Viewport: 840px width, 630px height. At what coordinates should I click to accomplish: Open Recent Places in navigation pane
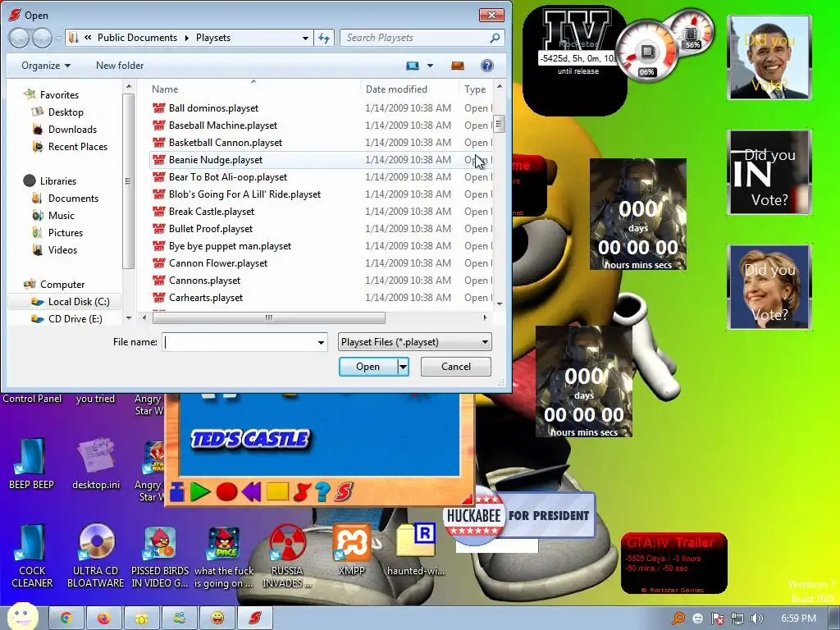78,146
